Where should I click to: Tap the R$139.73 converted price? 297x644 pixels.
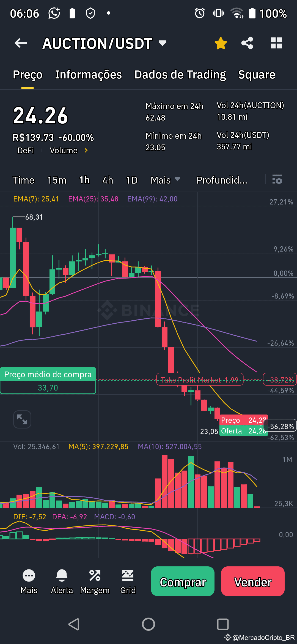point(33,138)
